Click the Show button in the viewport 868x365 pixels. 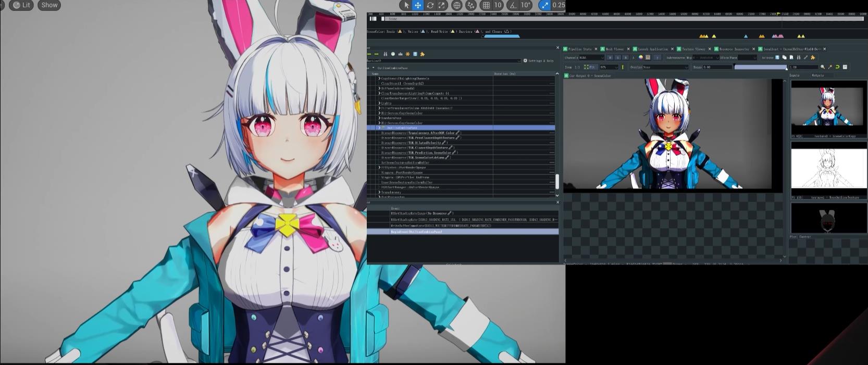click(x=49, y=5)
